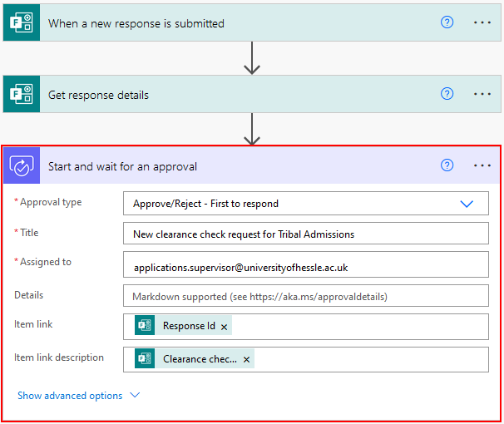The width and height of the screenshot is (504, 424).
Task: Click the 'Title' field label
Action: (x=29, y=232)
